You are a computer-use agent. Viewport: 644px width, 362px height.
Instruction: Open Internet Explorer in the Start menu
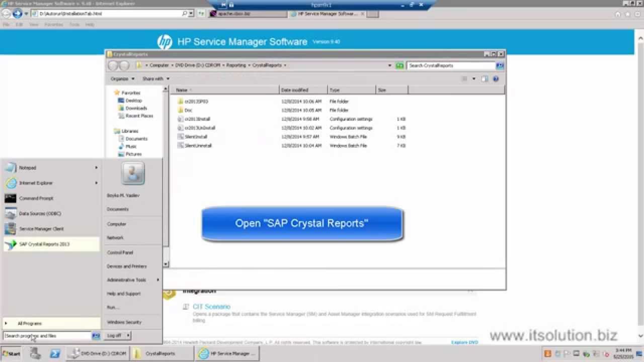point(51,183)
